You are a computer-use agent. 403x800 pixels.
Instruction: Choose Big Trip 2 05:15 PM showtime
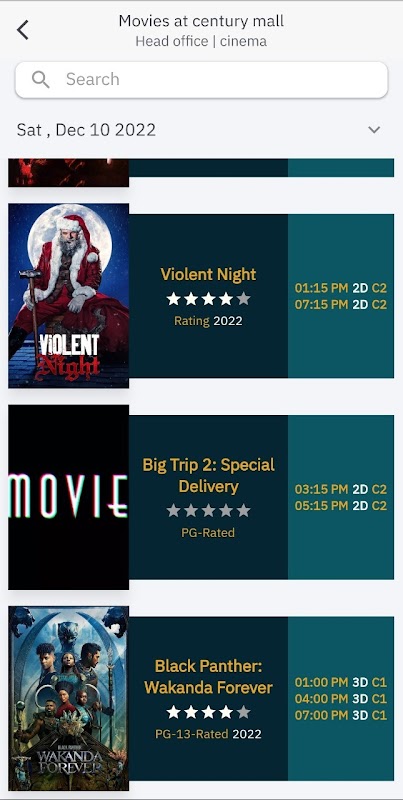pos(341,506)
